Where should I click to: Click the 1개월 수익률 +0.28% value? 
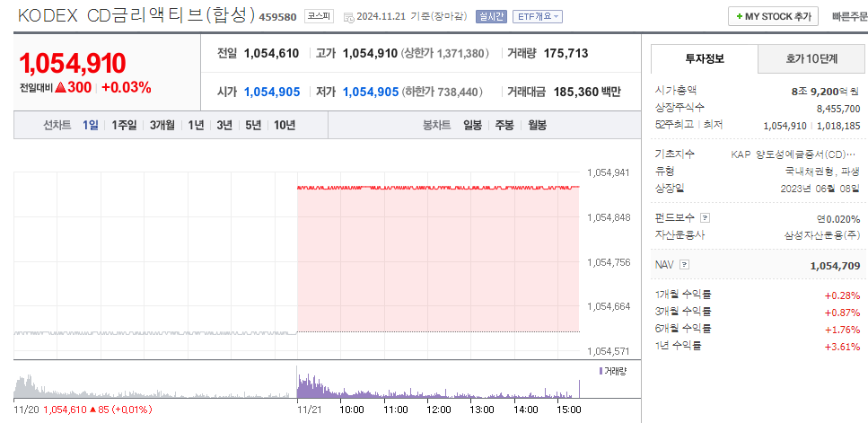pos(844,295)
